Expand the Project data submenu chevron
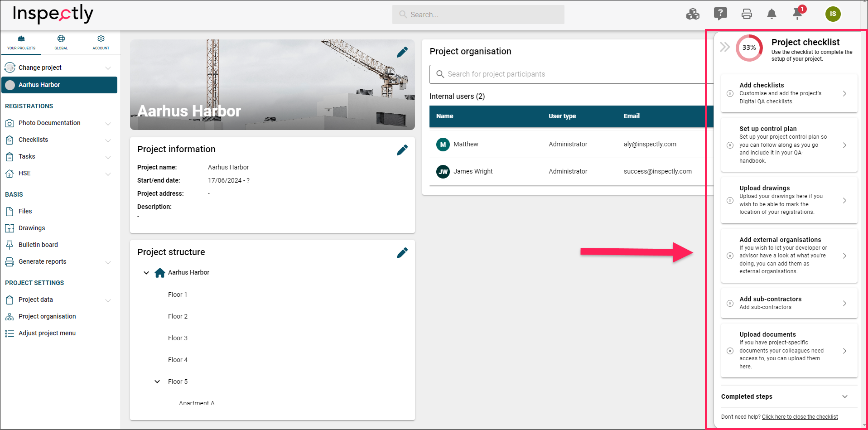Image resolution: width=868 pixels, height=430 pixels. tap(108, 300)
